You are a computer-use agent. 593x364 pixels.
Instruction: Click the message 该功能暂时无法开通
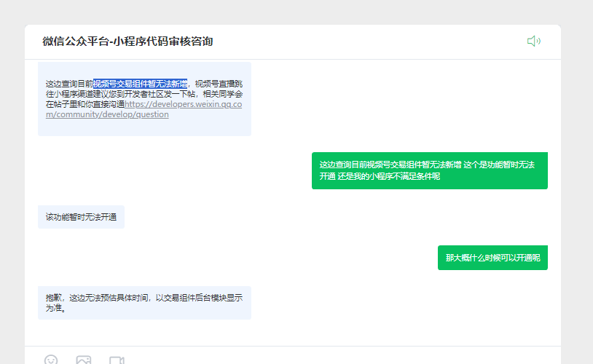pyautogui.click(x=81, y=217)
